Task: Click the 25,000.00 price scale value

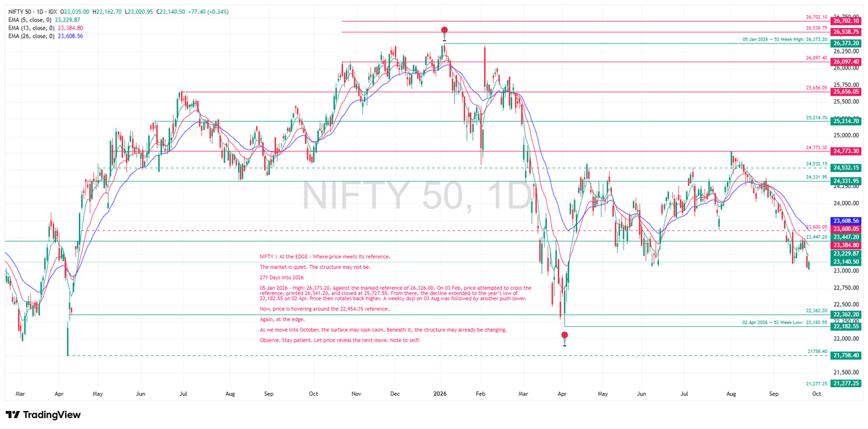Action: 846,135
